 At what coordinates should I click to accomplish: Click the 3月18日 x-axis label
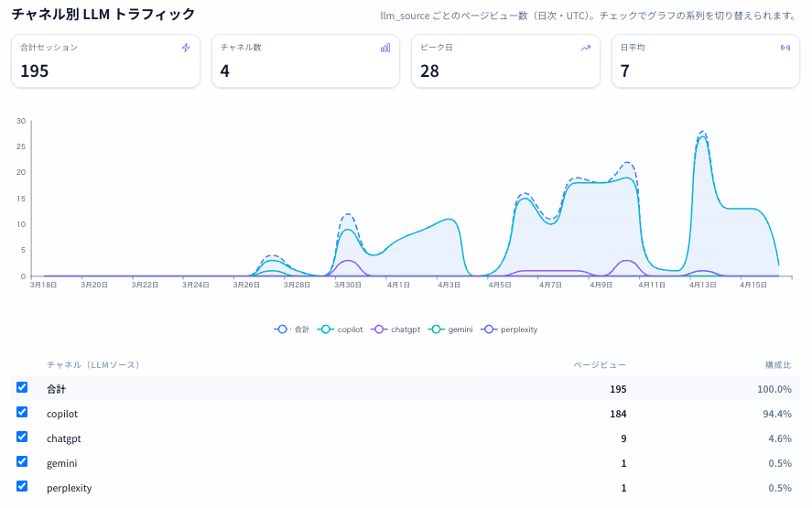pos(44,285)
